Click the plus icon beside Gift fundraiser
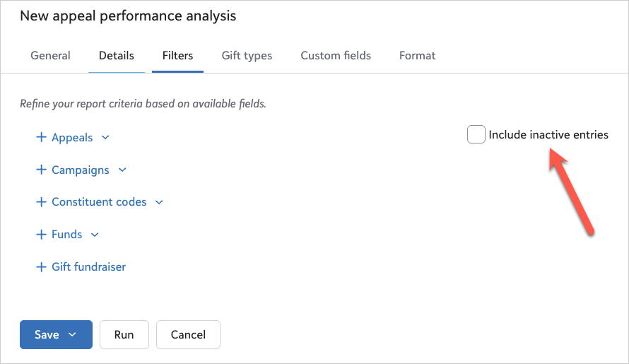This screenshot has height=364, width=629. 41,267
